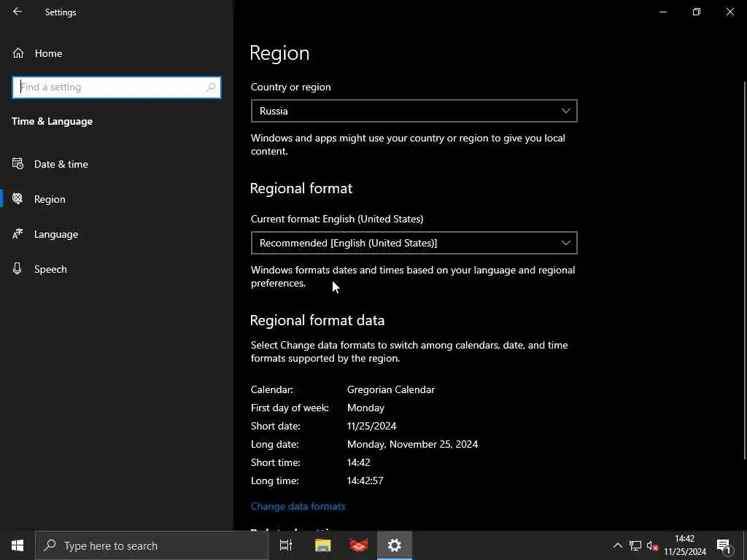Show hidden system tray icons
Image resolution: width=747 pixels, height=560 pixels.
point(617,545)
